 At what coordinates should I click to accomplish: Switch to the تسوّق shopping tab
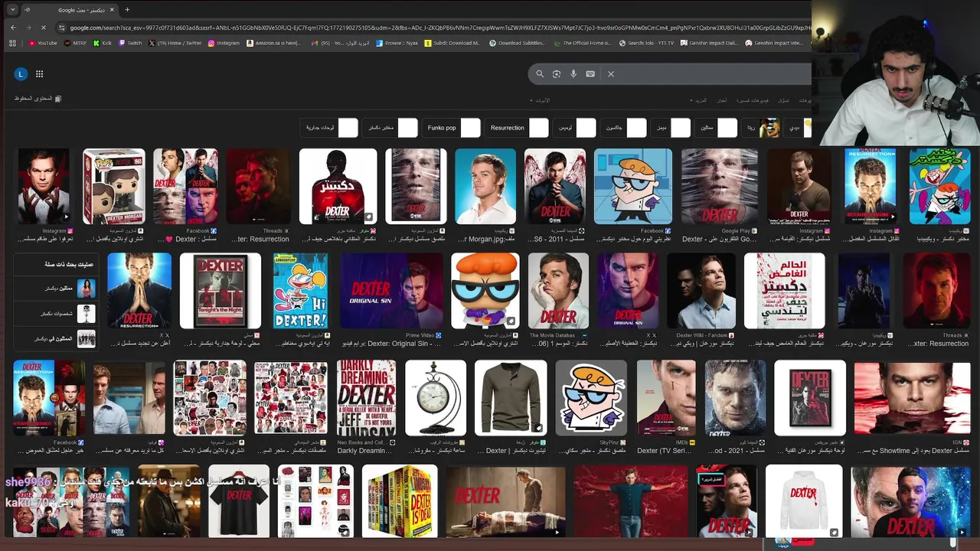click(x=783, y=100)
